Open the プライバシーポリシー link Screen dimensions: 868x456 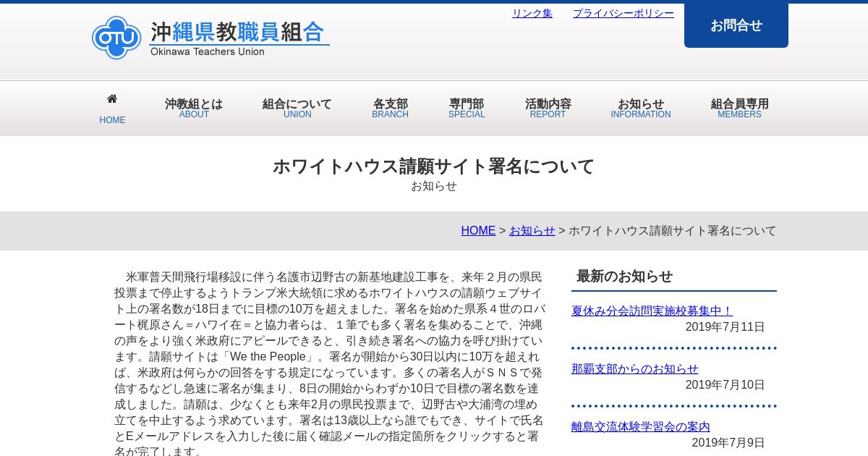[x=624, y=13]
